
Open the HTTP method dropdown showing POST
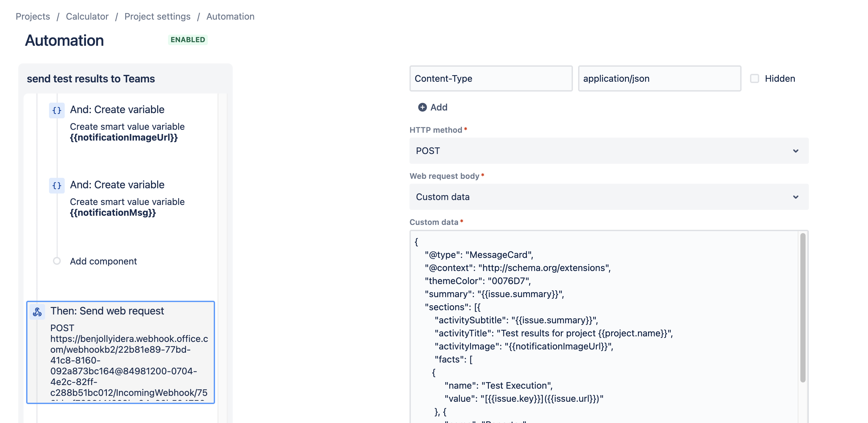609,151
